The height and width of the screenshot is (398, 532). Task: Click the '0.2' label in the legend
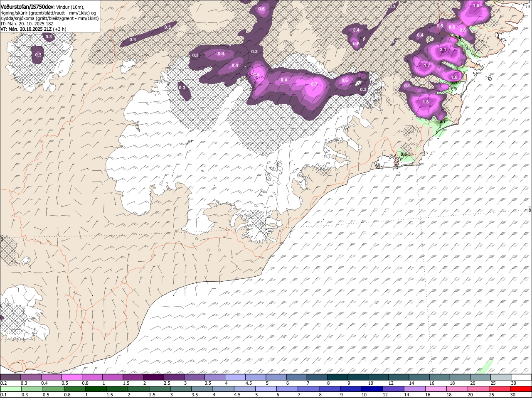[x=3, y=383]
